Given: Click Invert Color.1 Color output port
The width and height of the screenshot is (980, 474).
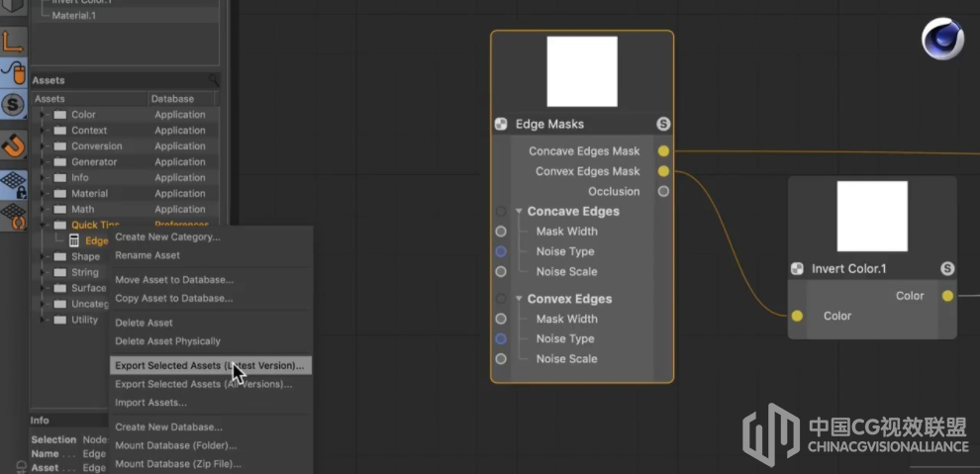Looking at the screenshot, I should (947, 296).
